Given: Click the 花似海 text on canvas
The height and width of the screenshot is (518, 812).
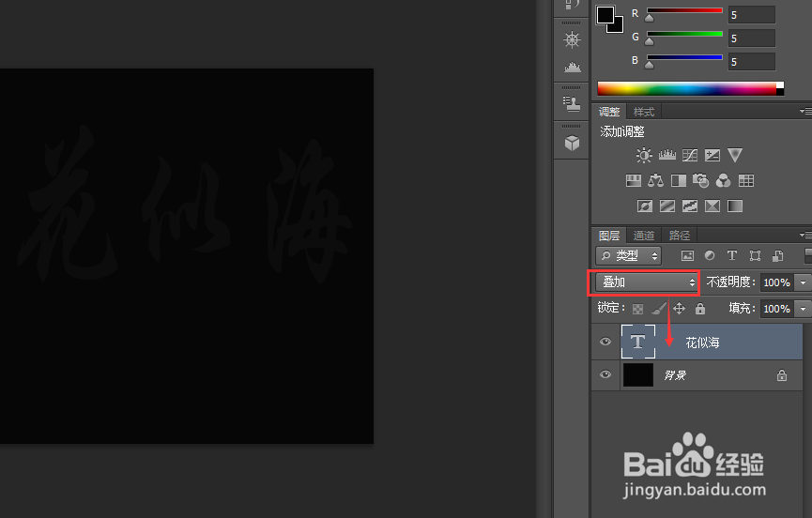Looking at the screenshot, I should tap(185, 205).
